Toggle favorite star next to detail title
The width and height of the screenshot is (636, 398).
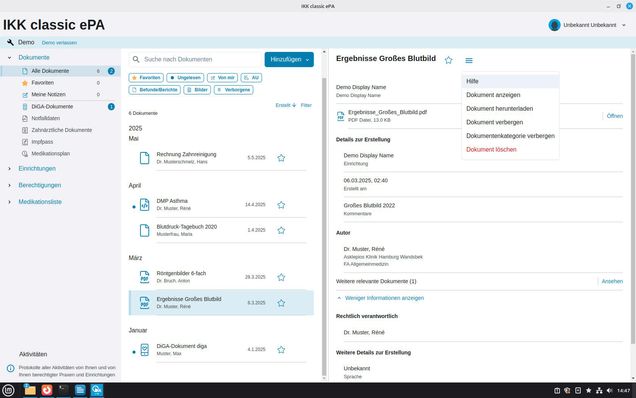click(x=448, y=60)
